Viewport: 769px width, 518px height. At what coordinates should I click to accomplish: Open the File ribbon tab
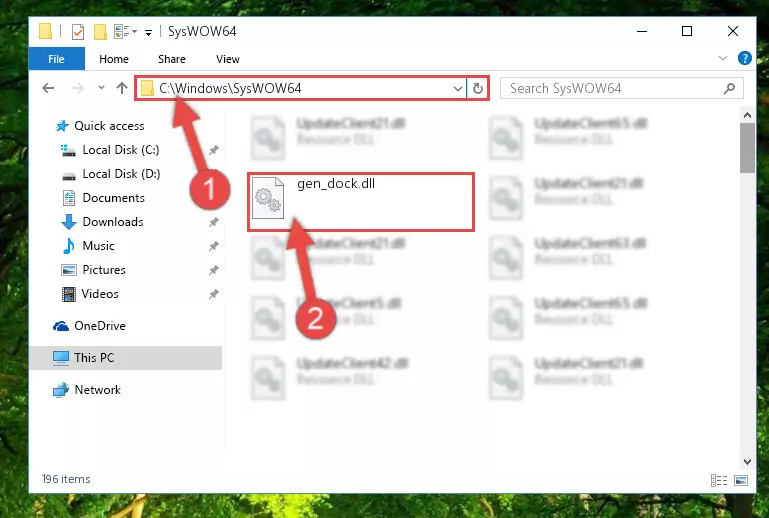click(56, 59)
